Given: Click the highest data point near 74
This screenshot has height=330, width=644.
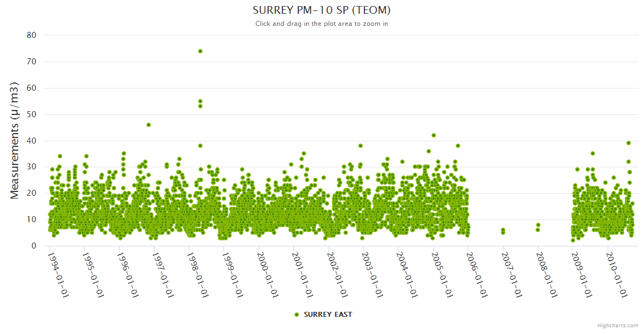Looking at the screenshot, I should 200,51.
